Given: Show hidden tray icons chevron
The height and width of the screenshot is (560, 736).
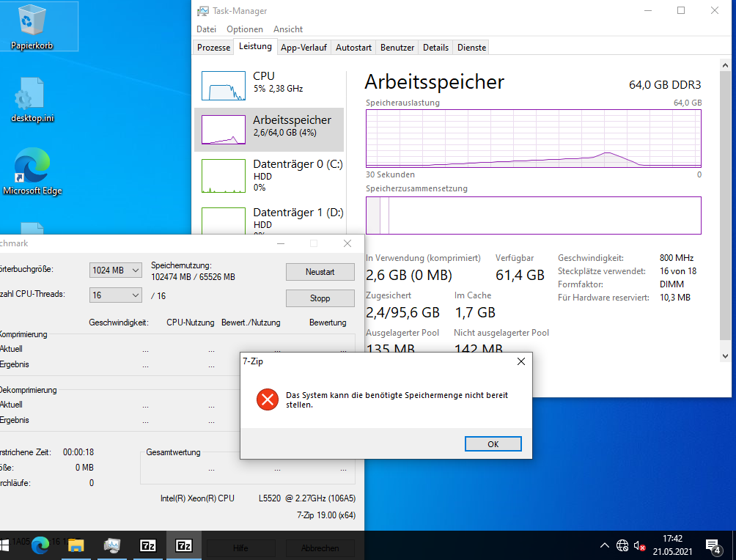Looking at the screenshot, I should coord(605,545).
